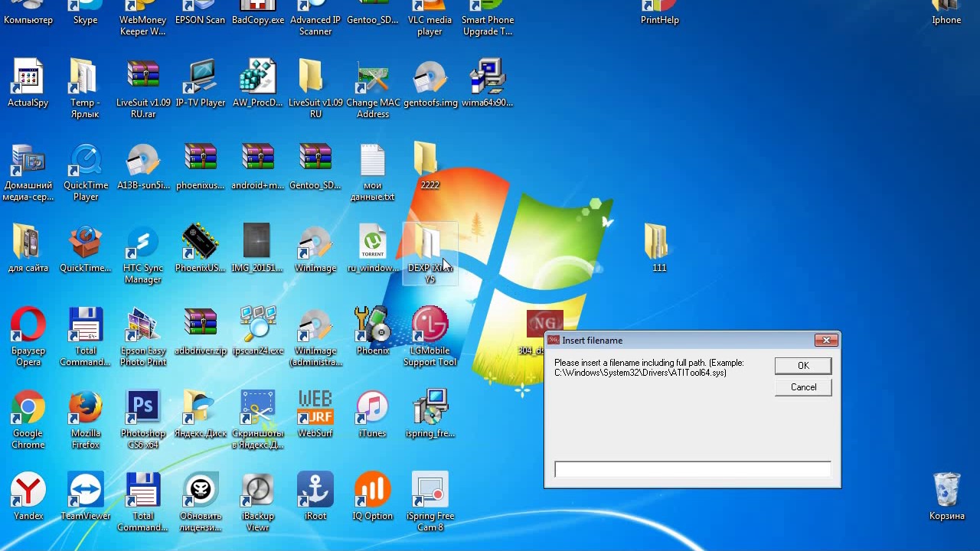Select the Smart Phone Upgrade T... icon
This screenshot has height=551, width=980.
(x=487, y=18)
